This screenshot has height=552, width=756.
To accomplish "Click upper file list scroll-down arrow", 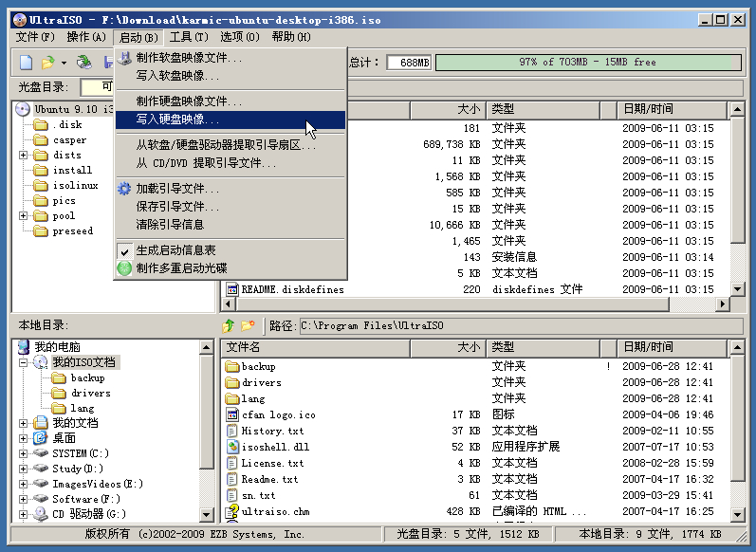I will (737, 289).
